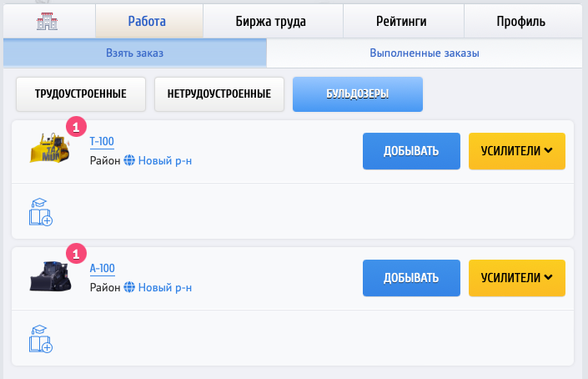Click the globe icon in A-100 district

point(129,287)
